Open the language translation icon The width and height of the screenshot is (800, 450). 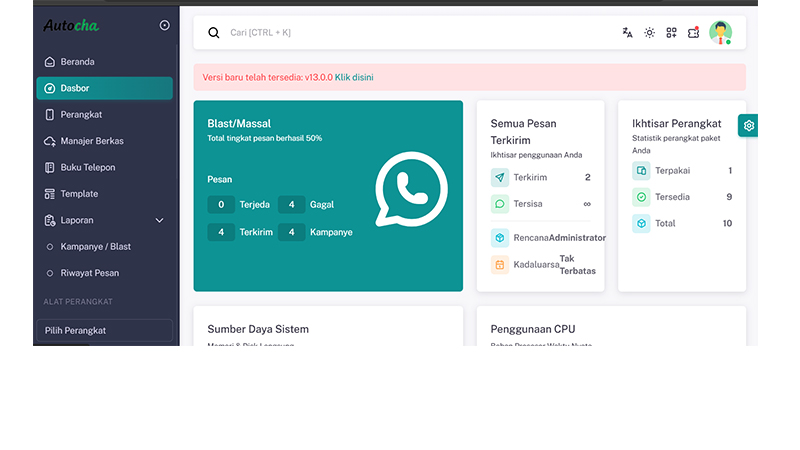(628, 33)
